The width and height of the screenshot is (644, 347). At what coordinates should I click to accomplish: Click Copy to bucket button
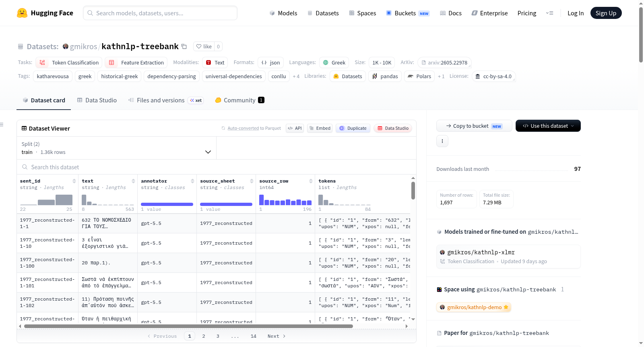[x=474, y=126]
